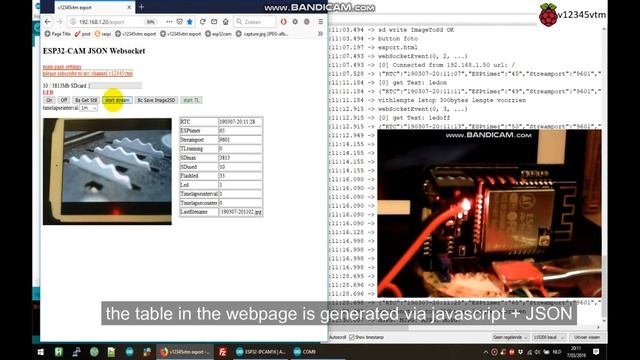Open the teal Arduino taskbar icon
This screenshot has height=360, width=640.
pyautogui.click(x=129, y=352)
